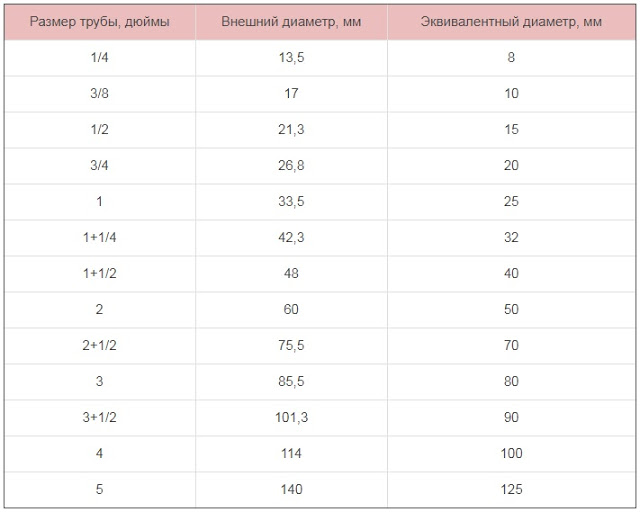Select the 26,8 outer diameter cell
Image resolution: width=640 pixels, height=512 pixels.
[x=291, y=166]
